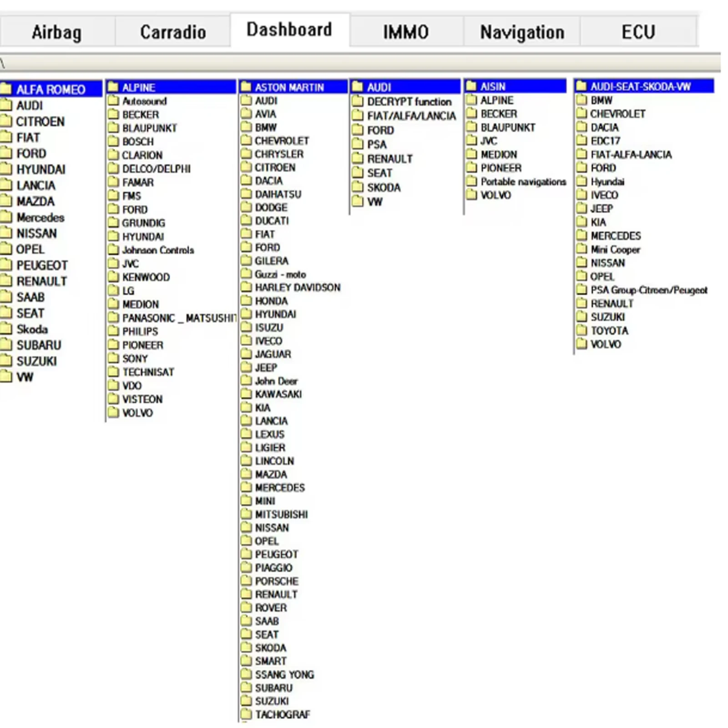Click the VDO folder icon
The width and height of the screenshot is (728, 728).
pos(113,385)
